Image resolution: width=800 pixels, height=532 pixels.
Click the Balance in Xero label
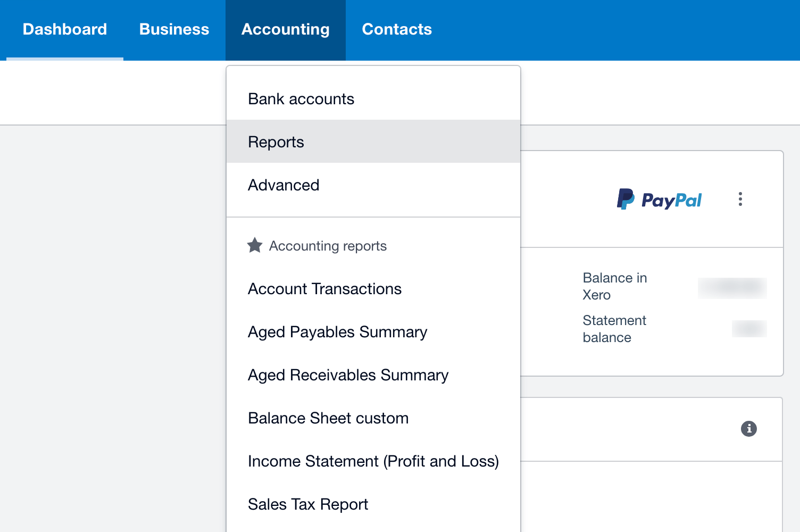coord(615,286)
